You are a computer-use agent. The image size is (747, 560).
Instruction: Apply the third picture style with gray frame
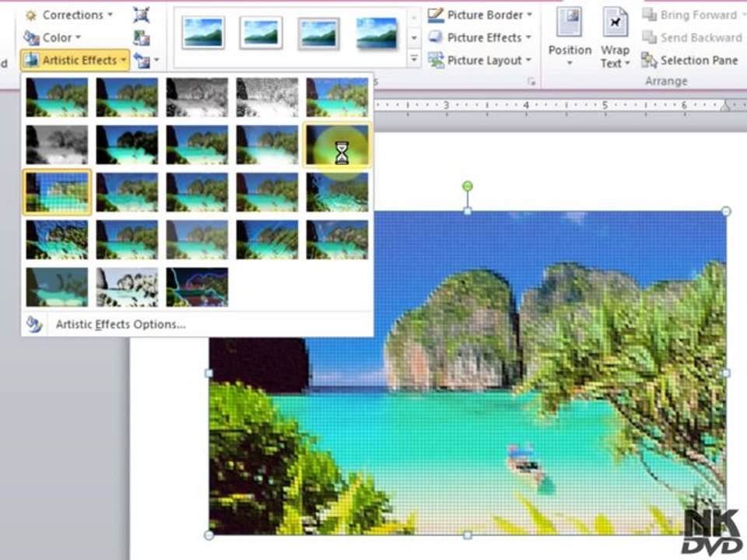point(319,33)
